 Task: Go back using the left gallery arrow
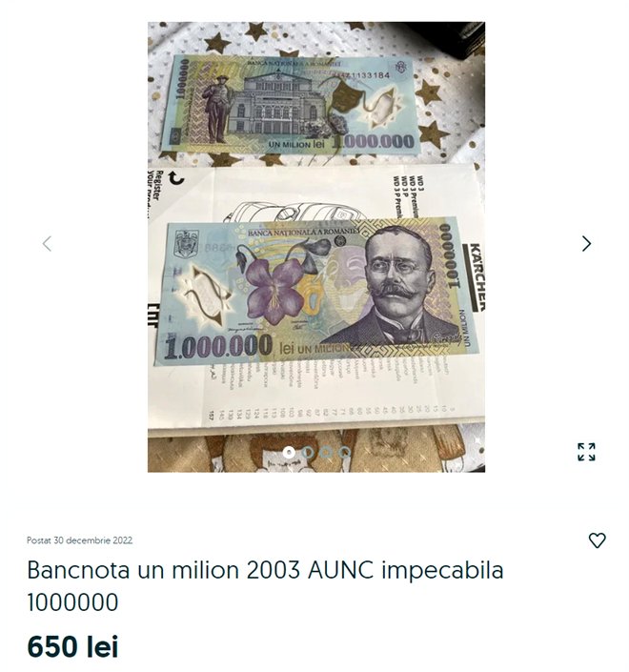47,243
